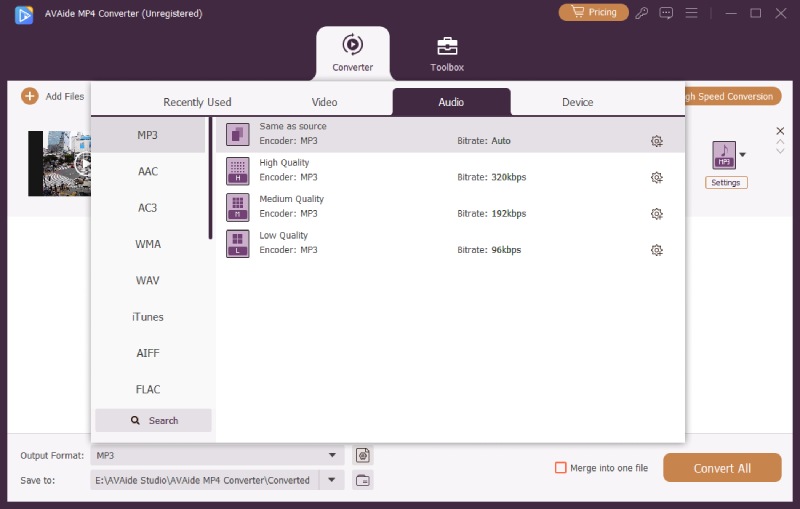The image size is (800, 509).
Task: Click the MP3 output format icon
Action: 723,155
